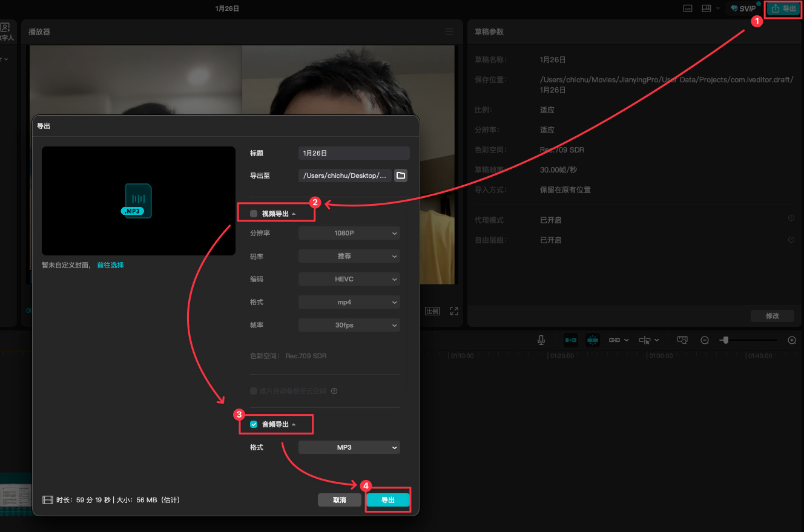804x532 pixels.
Task: Open the 帧率 30fps dropdown
Action: [x=349, y=325]
